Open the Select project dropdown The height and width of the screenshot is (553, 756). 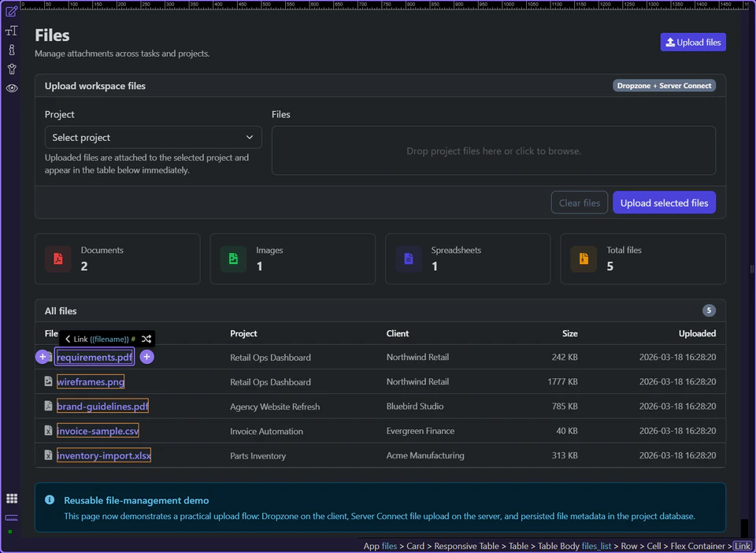[x=153, y=137]
